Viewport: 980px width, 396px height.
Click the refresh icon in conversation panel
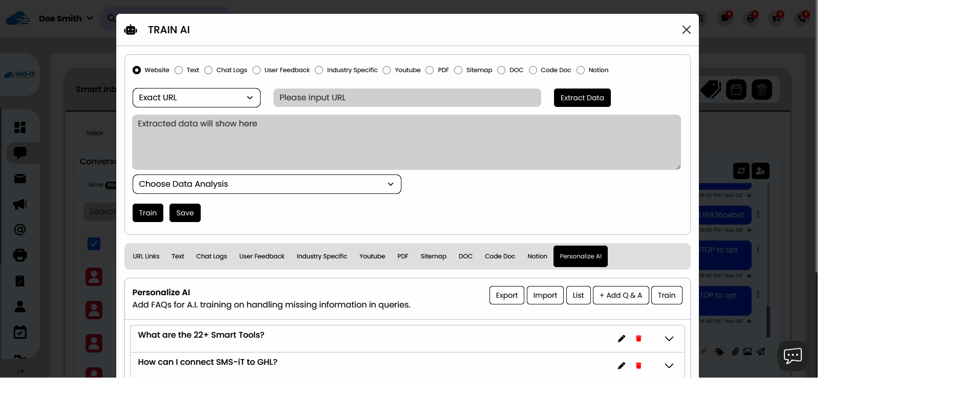tap(741, 171)
